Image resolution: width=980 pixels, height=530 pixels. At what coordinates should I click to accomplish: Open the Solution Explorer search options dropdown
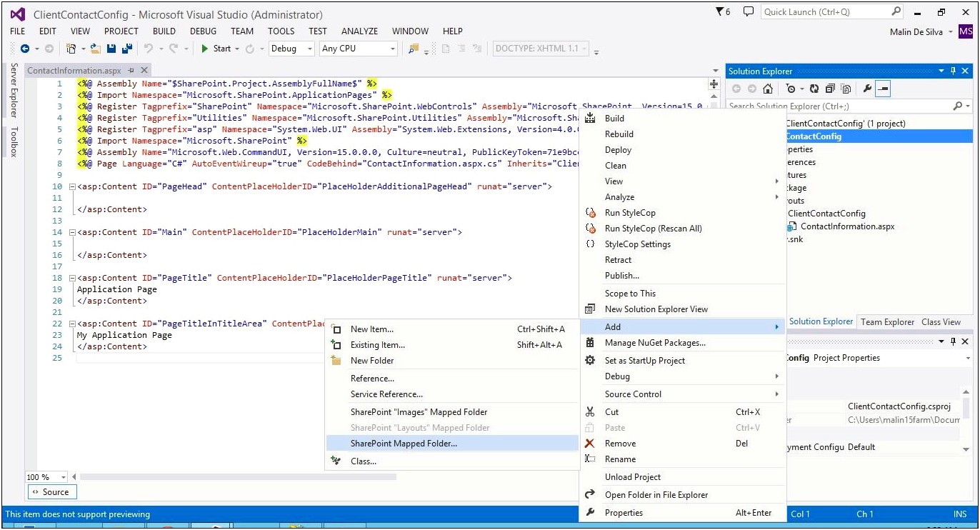[x=968, y=106]
